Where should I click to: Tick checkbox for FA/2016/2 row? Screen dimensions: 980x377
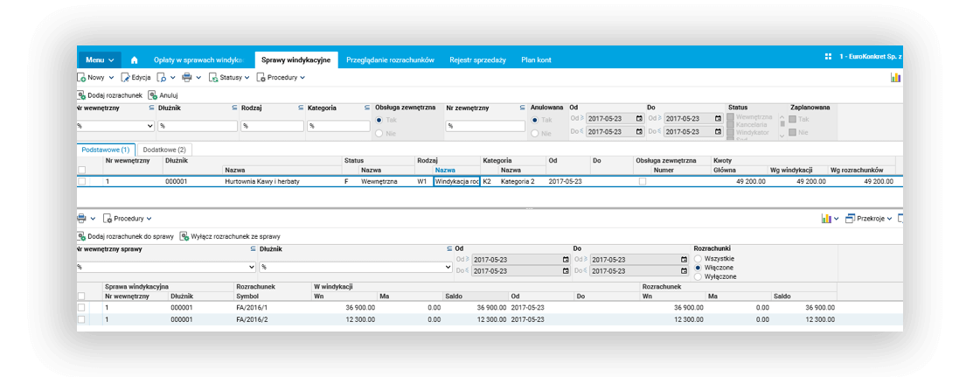pyautogui.click(x=81, y=319)
